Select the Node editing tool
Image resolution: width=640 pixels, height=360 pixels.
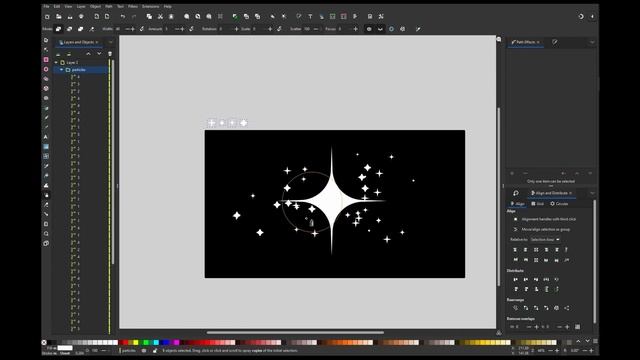(x=46, y=50)
